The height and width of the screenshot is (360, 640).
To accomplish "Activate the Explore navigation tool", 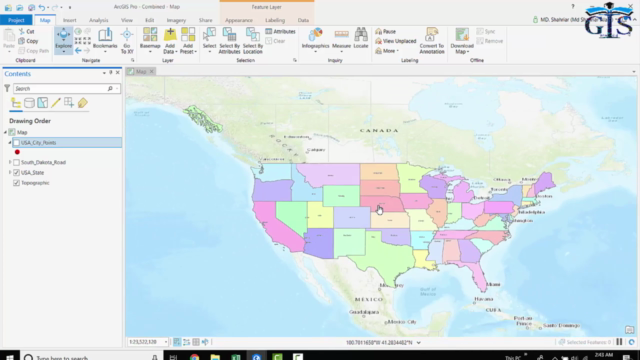I will coord(63,40).
